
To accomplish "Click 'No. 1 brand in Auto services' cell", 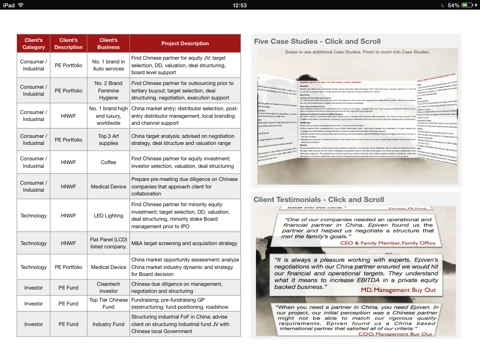I will point(108,65).
